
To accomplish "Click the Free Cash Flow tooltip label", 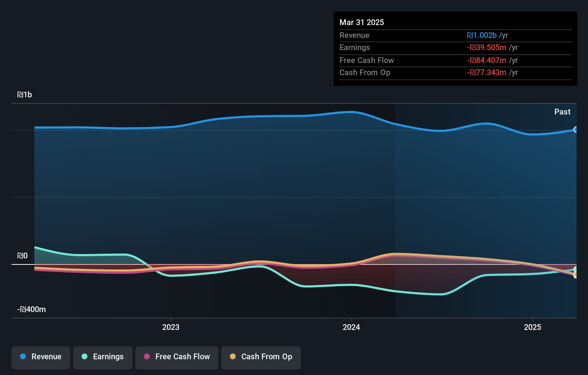I will [x=367, y=60].
